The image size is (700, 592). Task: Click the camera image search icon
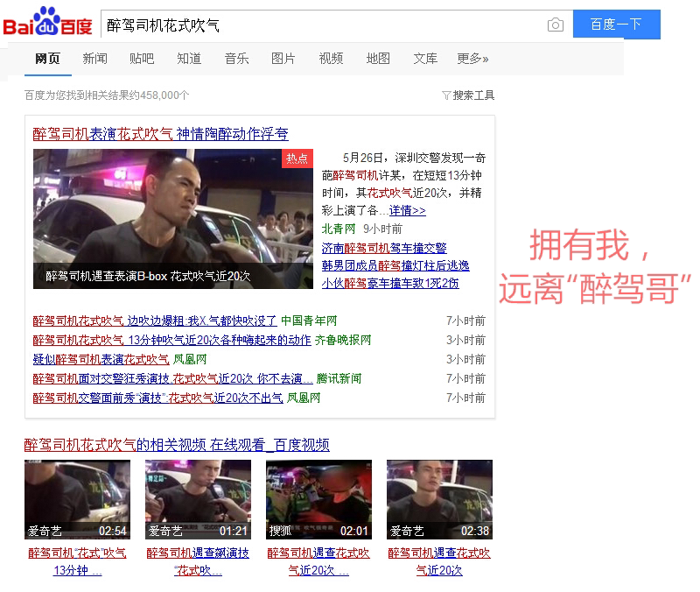click(556, 25)
